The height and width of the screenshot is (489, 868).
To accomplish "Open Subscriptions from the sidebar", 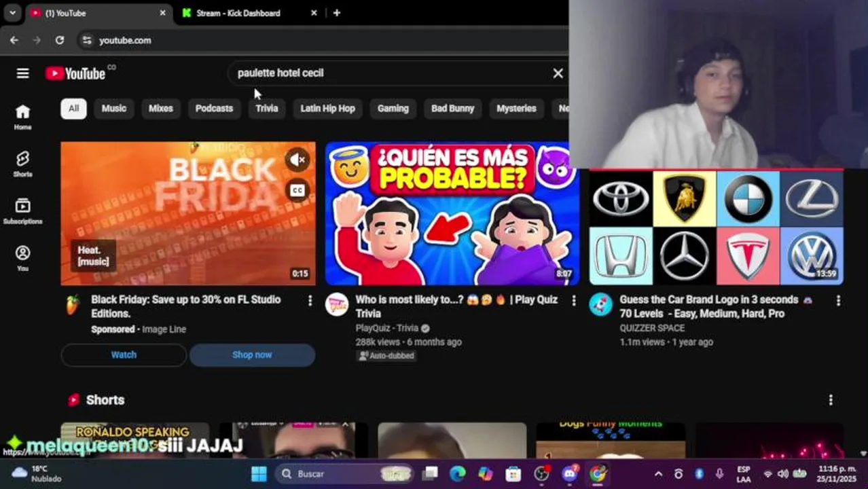I will point(22,211).
